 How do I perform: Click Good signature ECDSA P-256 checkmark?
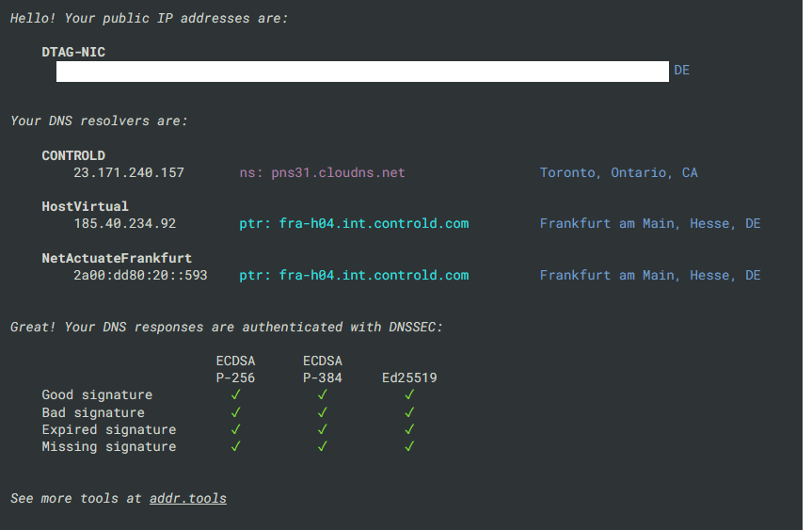point(235,394)
